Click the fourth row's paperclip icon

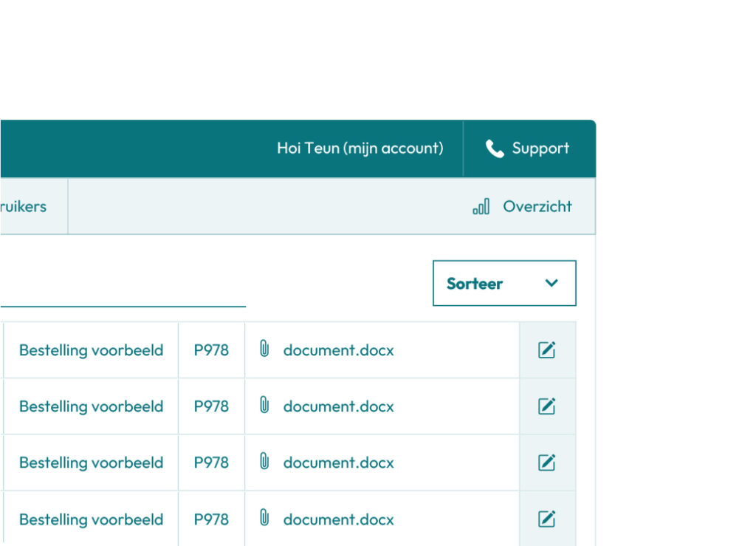(x=264, y=519)
